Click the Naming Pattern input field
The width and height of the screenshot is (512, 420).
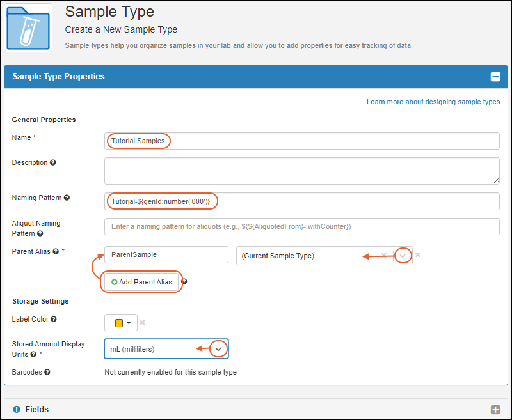point(301,201)
